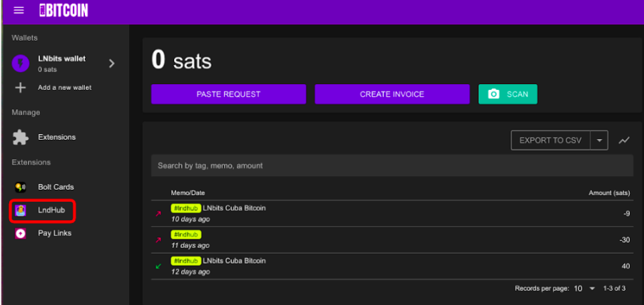Select amount -30 transaction cell
This screenshot has width=644, height=305.
click(x=624, y=239)
